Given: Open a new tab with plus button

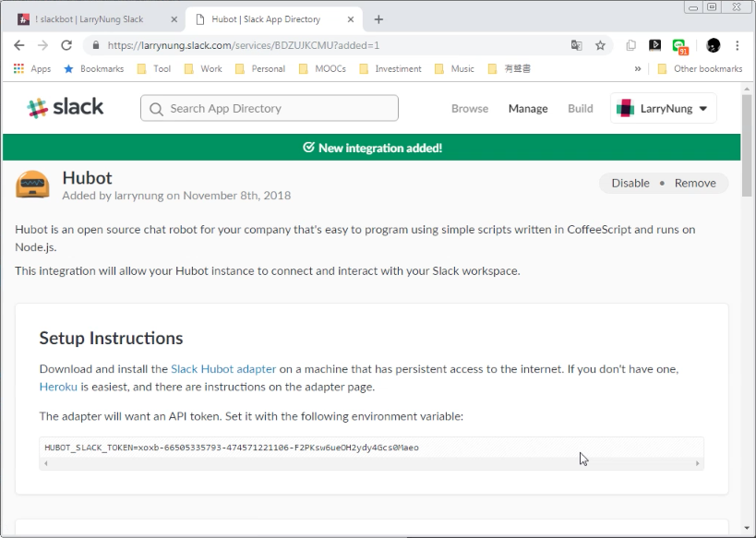Looking at the screenshot, I should click(378, 19).
